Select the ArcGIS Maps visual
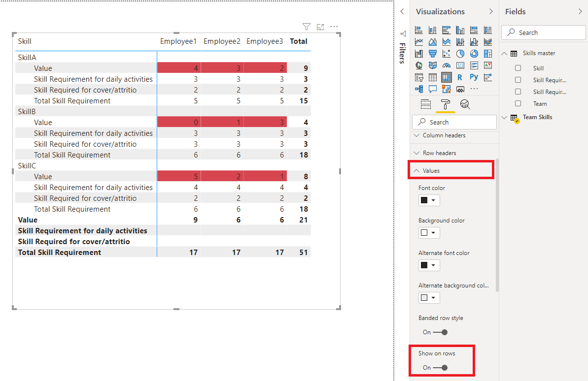This screenshot has height=381, width=588. point(446,89)
